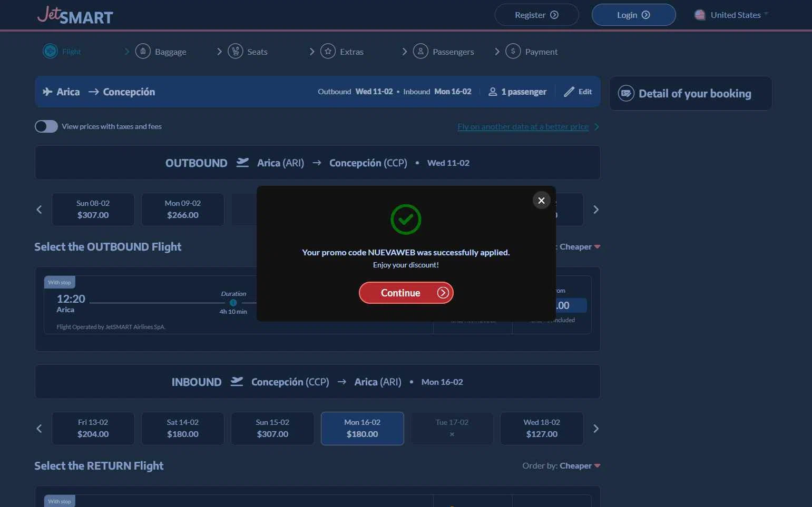Click the airplane icon beside Arica
The image size is (812, 507).
tap(47, 92)
